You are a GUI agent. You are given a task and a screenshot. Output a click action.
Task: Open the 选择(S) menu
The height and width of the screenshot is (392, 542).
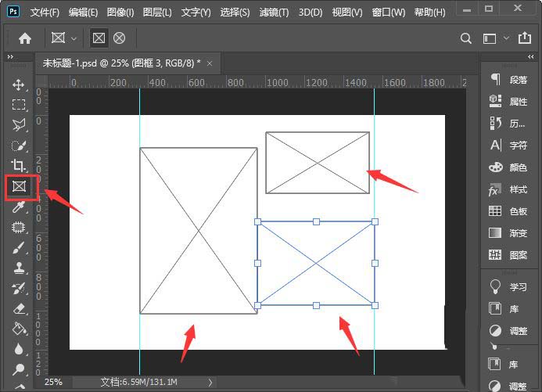(235, 13)
